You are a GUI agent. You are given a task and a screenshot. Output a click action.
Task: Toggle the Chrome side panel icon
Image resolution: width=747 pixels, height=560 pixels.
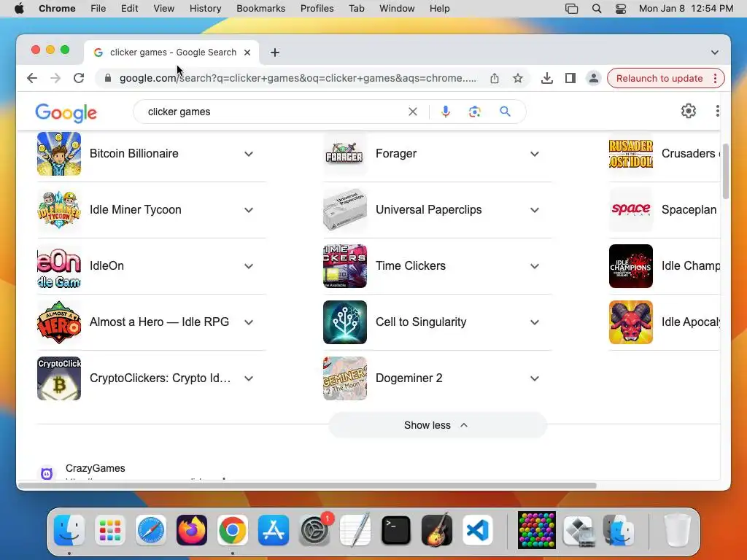coord(570,78)
